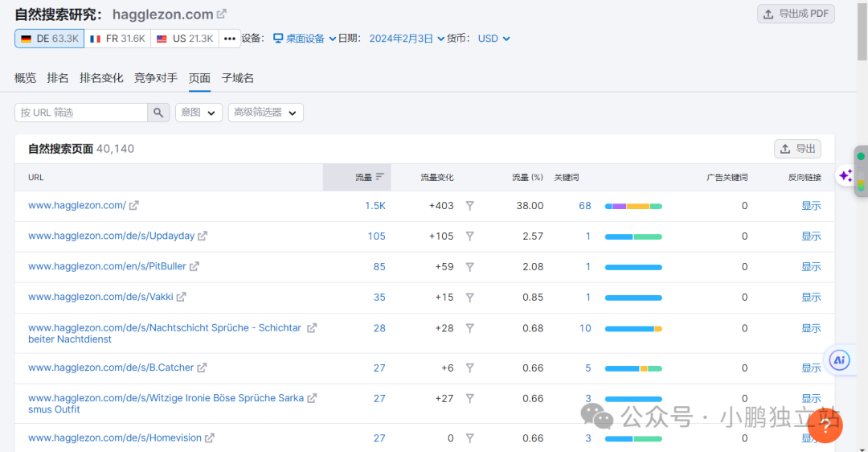This screenshot has width=868, height=452.
Task: Switch to the 竞争对手 tab
Action: [x=156, y=78]
